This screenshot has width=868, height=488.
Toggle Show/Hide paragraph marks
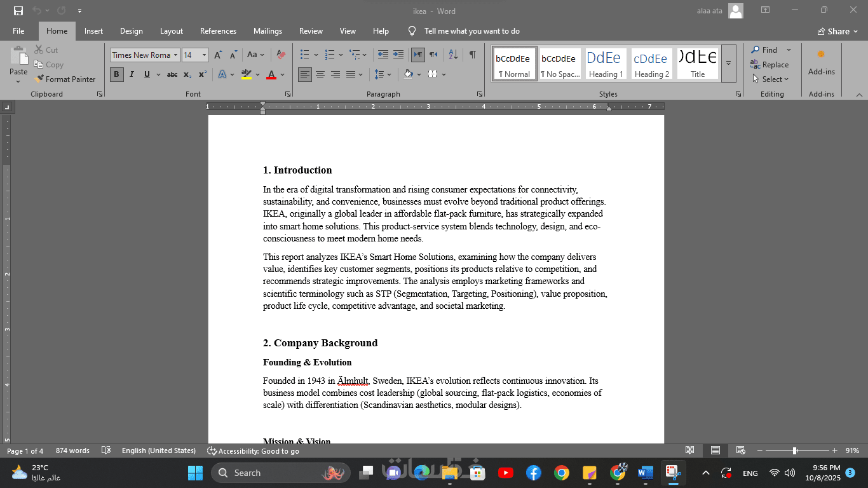coord(473,55)
